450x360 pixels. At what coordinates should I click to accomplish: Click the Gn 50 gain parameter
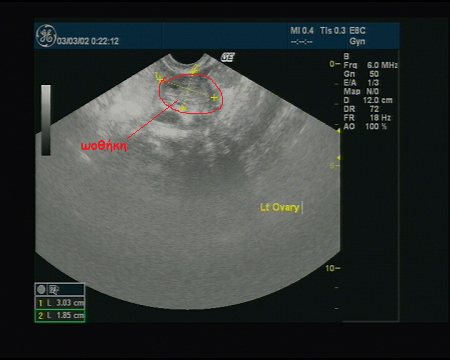361,74
